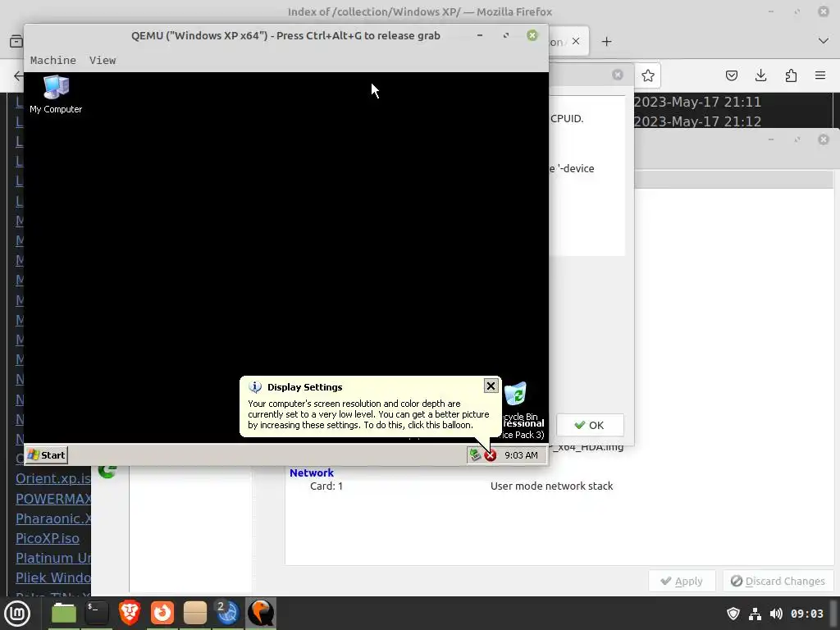Click the Apply button in VM settings
The height and width of the screenshot is (630, 840).
coord(682,582)
